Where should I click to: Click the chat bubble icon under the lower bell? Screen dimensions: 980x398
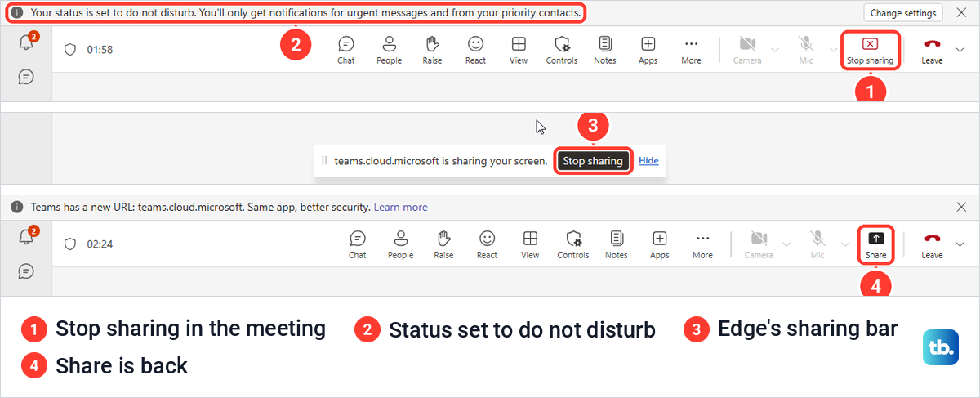26,271
